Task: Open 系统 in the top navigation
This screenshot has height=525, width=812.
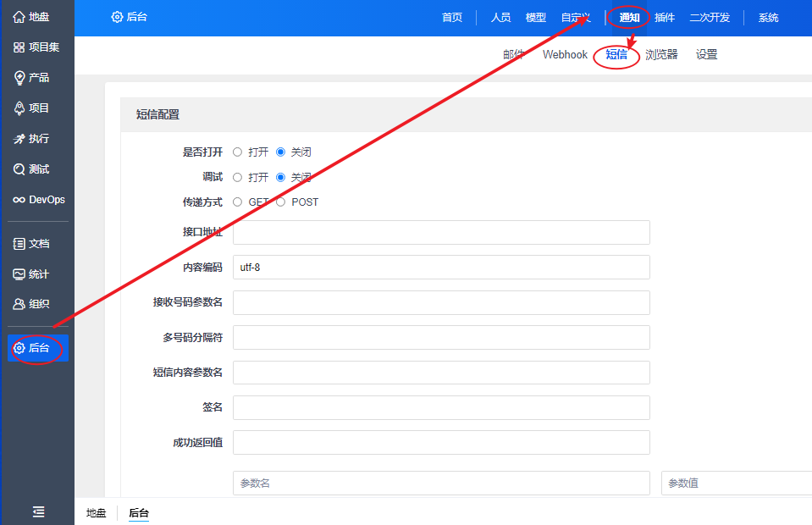Action: (x=768, y=18)
